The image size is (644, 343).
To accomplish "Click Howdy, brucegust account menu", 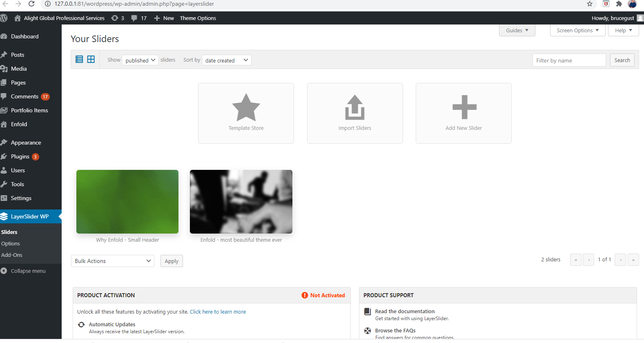I will [x=617, y=18].
